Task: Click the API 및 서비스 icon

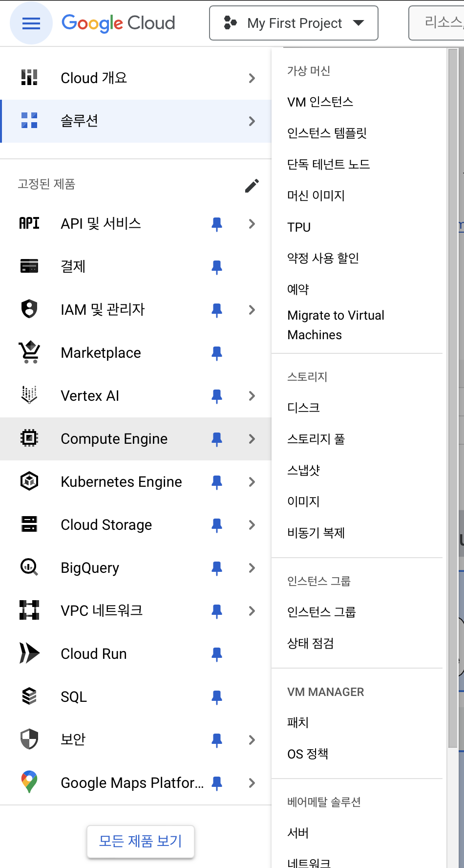Action: pyautogui.click(x=29, y=223)
